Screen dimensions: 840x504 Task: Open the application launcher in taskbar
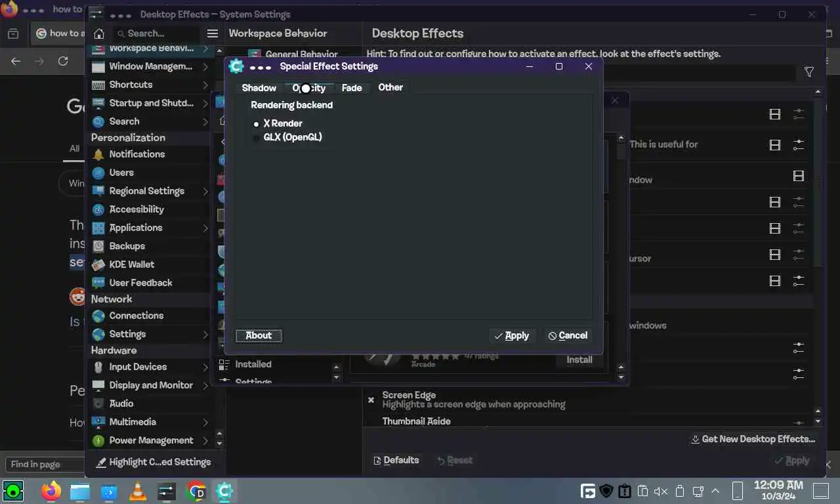[x=13, y=490]
